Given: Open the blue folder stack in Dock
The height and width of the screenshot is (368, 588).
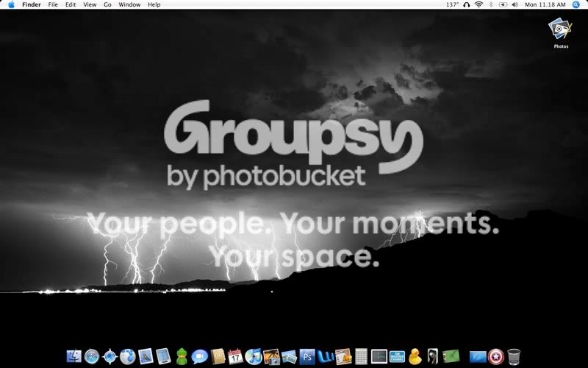Looking at the screenshot, I should 478,357.
